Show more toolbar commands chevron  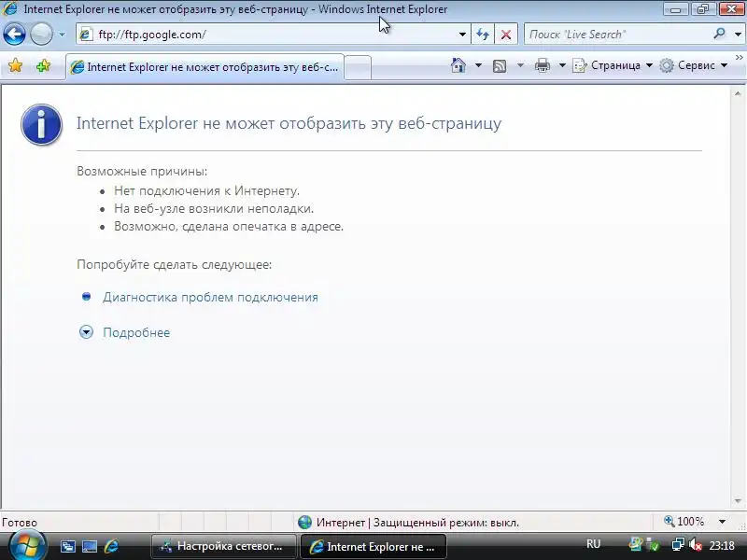tap(739, 58)
